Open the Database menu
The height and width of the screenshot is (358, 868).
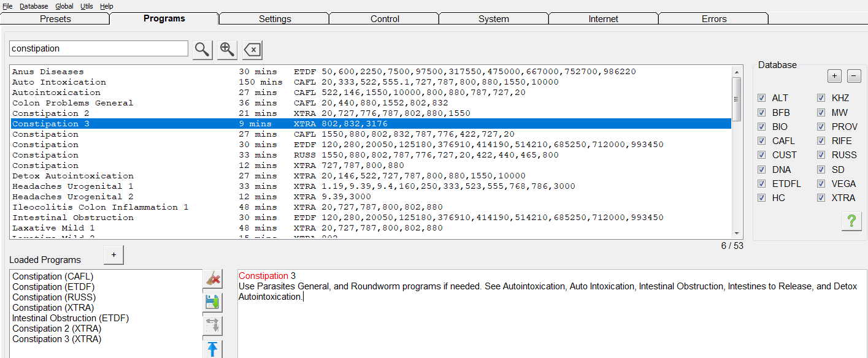tap(34, 6)
